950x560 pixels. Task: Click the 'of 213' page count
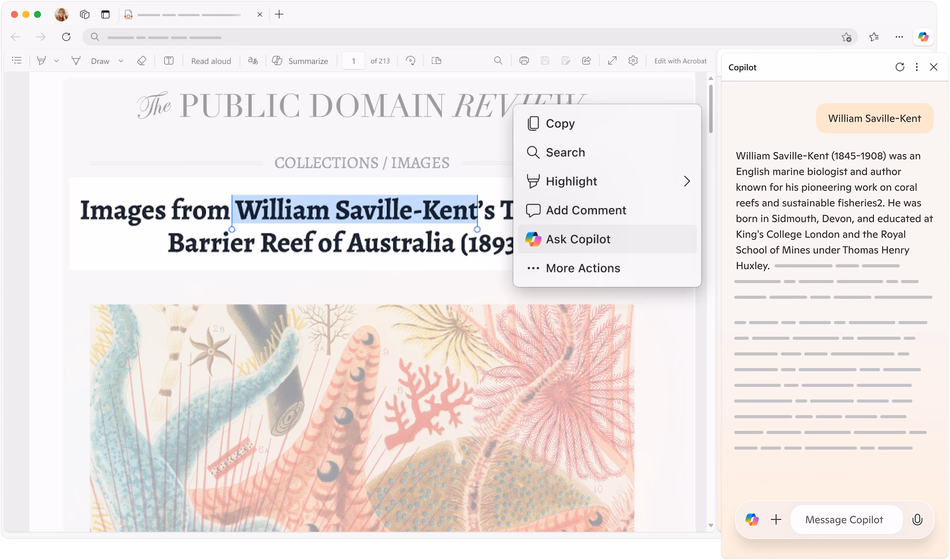click(x=380, y=61)
